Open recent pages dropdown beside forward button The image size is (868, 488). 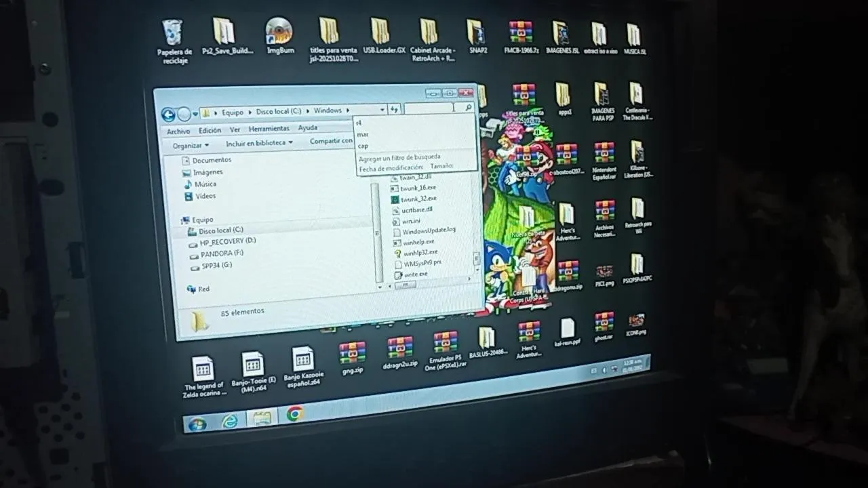(195, 114)
